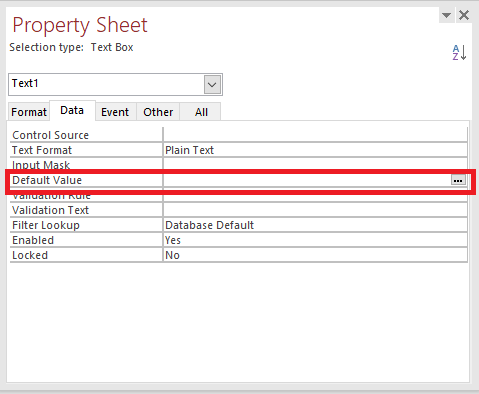
Task: Switch to the Other tab
Action: [x=158, y=112]
